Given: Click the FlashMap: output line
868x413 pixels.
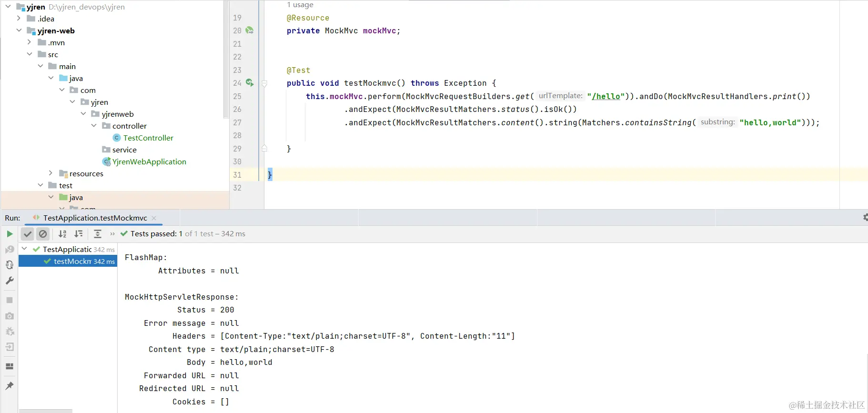Looking at the screenshot, I should 146,258.
